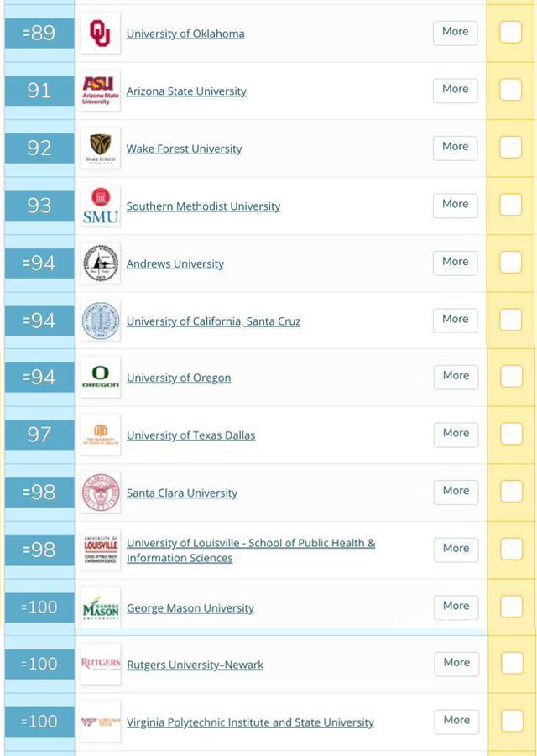Expand More for Arizona State University
Viewport: 537px width, 756px height.
pyautogui.click(x=455, y=90)
